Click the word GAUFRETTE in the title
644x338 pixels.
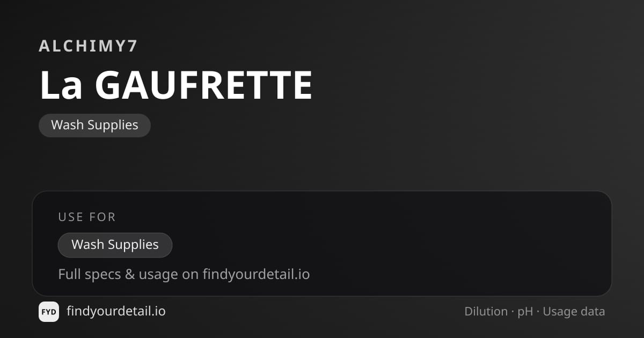pos(204,85)
